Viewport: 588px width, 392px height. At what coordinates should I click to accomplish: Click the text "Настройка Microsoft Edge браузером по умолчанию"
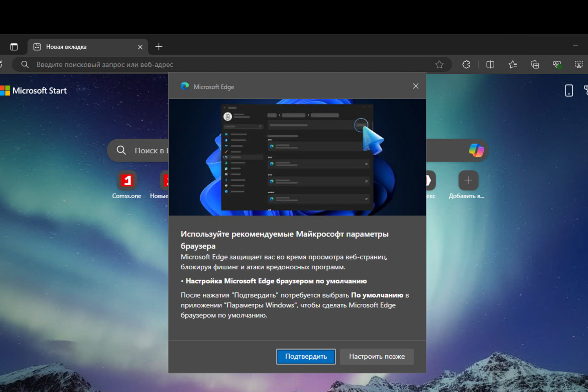[276, 281]
